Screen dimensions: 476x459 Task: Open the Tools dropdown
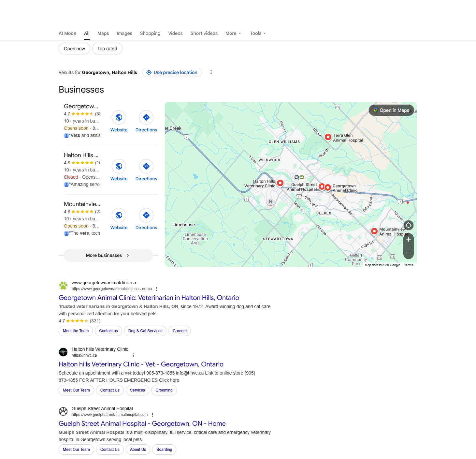click(x=258, y=33)
